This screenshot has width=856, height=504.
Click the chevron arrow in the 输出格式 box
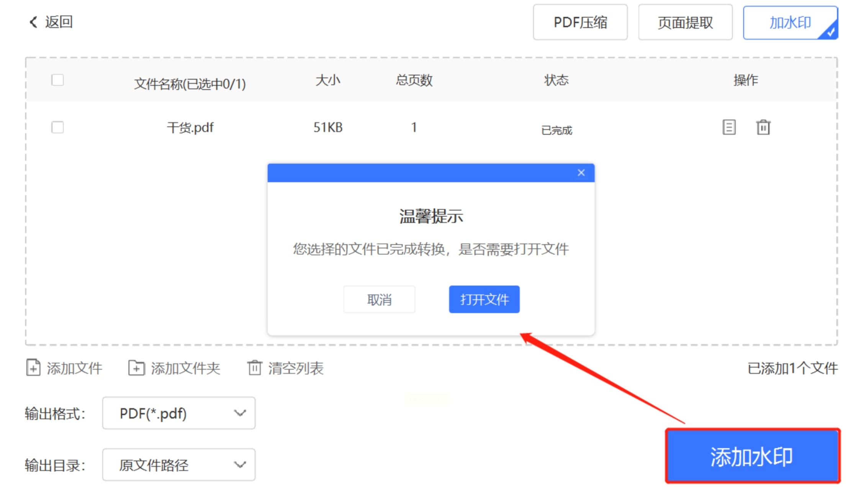click(x=240, y=413)
